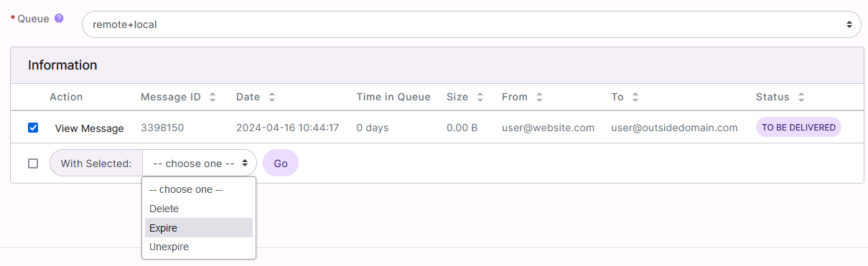868x266 pixels.
Task: Click the Status column header label
Action: coord(773,97)
